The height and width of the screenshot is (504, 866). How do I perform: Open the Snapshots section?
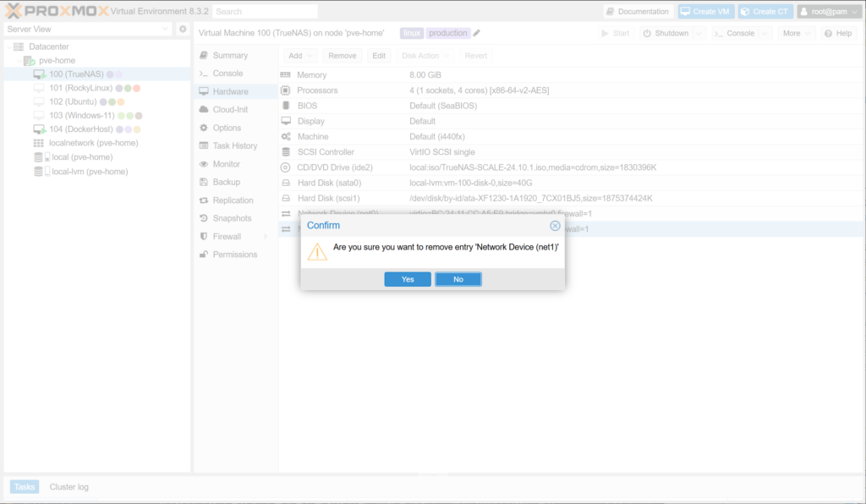[x=233, y=218]
